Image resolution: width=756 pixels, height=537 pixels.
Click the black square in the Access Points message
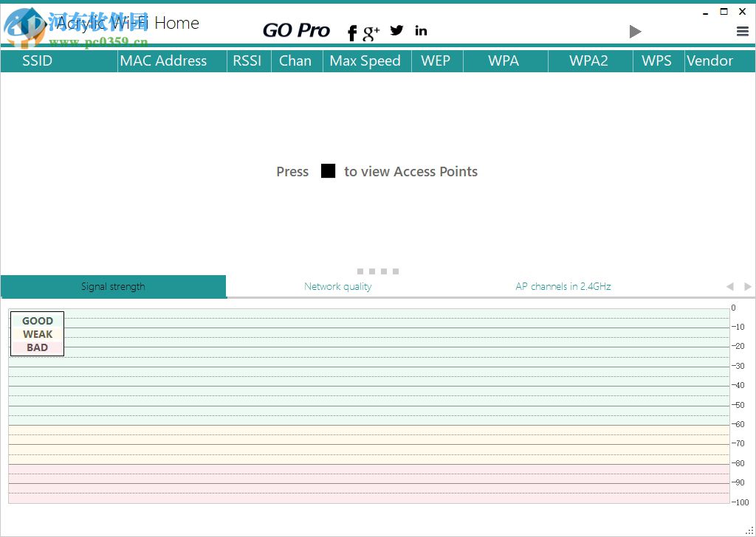pyautogui.click(x=327, y=170)
